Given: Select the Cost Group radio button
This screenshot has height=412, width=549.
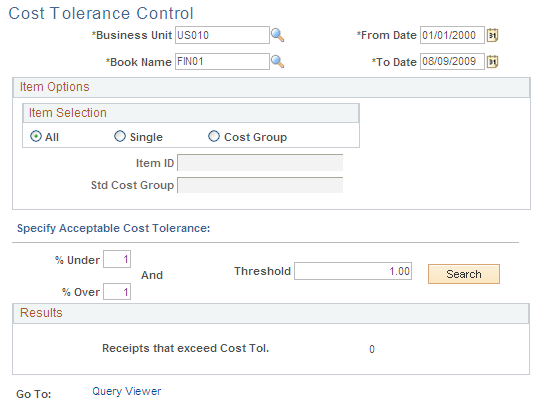Looking at the screenshot, I should point(214,136).
